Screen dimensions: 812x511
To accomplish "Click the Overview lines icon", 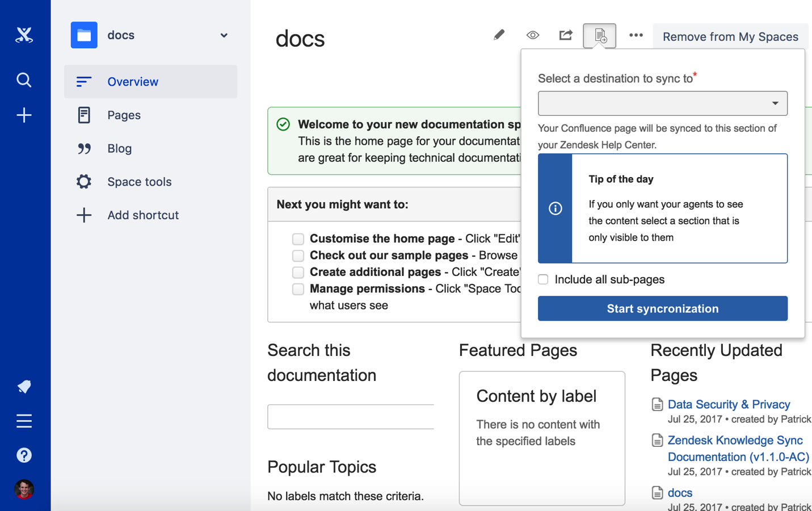I will pyautogui.click(x=84, y=82).
